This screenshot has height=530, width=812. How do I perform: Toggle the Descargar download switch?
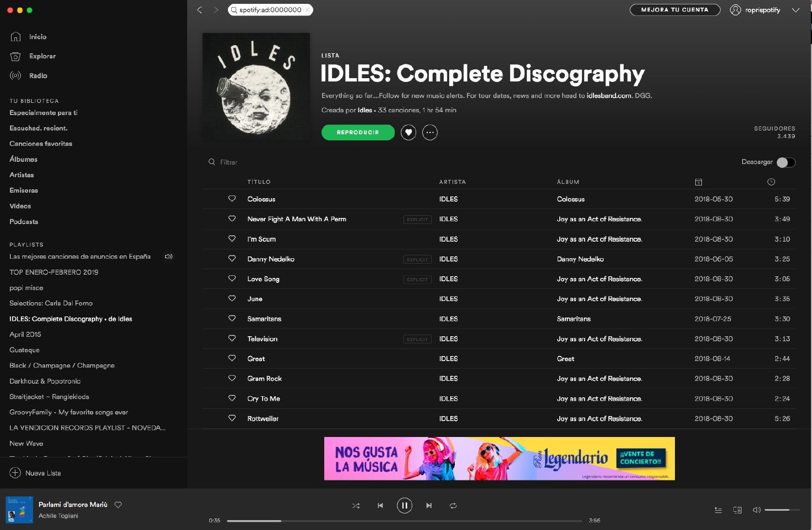(x=786, y=162)
